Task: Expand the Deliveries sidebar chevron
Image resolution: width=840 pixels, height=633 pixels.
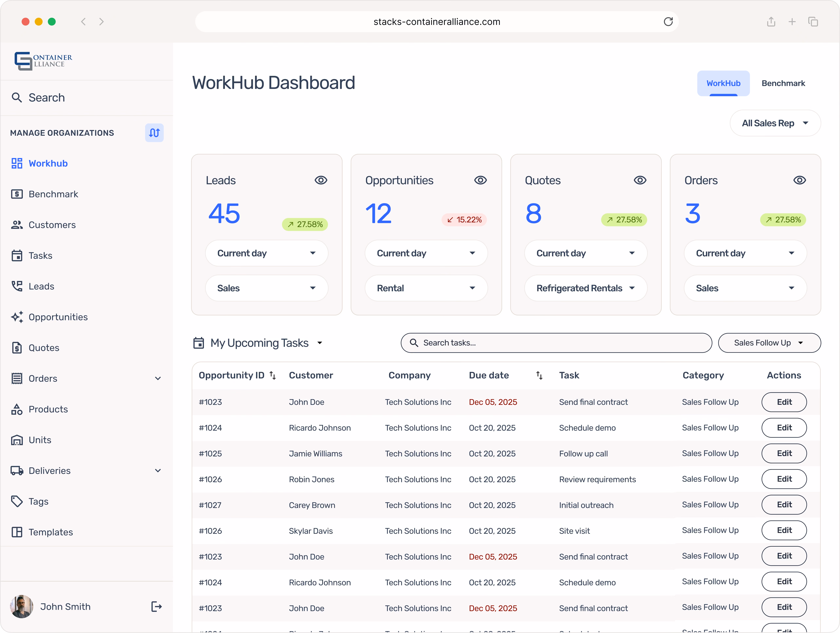Action: (x=158, y=471)
